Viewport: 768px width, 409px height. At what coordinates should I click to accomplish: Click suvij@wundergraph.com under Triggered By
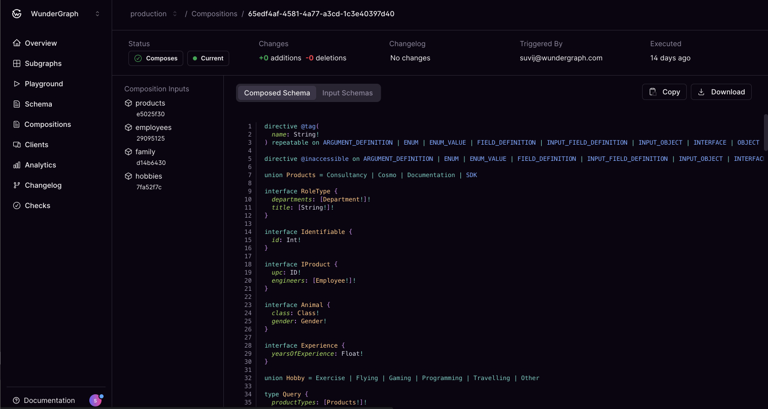tap(561, 58)
